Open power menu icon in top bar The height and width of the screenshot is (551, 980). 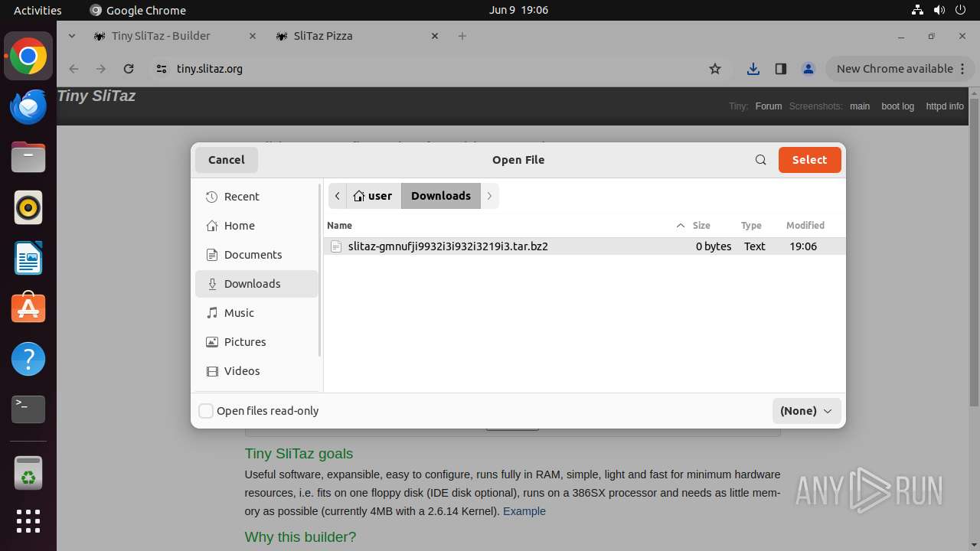[960, 10]
